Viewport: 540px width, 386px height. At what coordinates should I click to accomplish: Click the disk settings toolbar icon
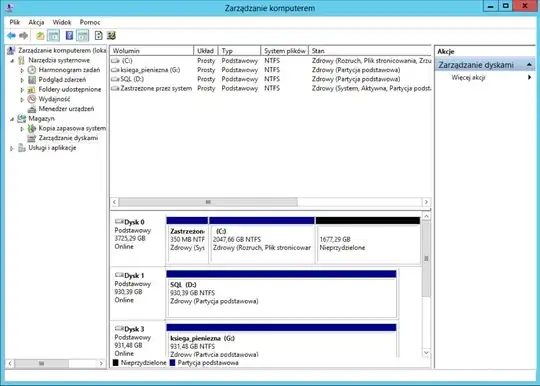[111, 35]
